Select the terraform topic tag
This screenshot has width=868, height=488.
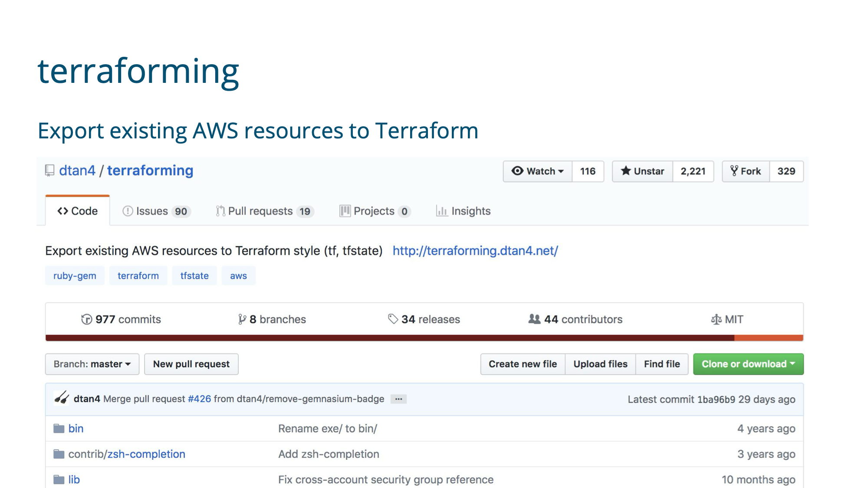[138, 276]
